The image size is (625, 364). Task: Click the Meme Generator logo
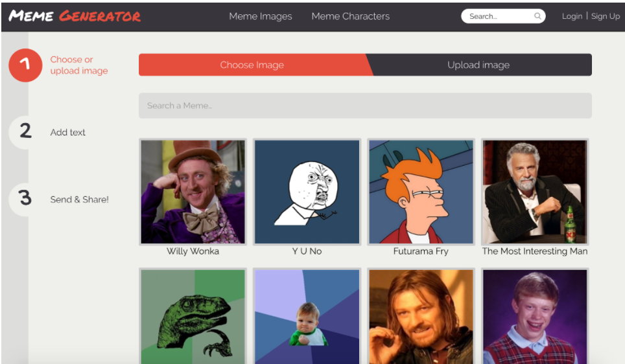click(x=75, y=16)
